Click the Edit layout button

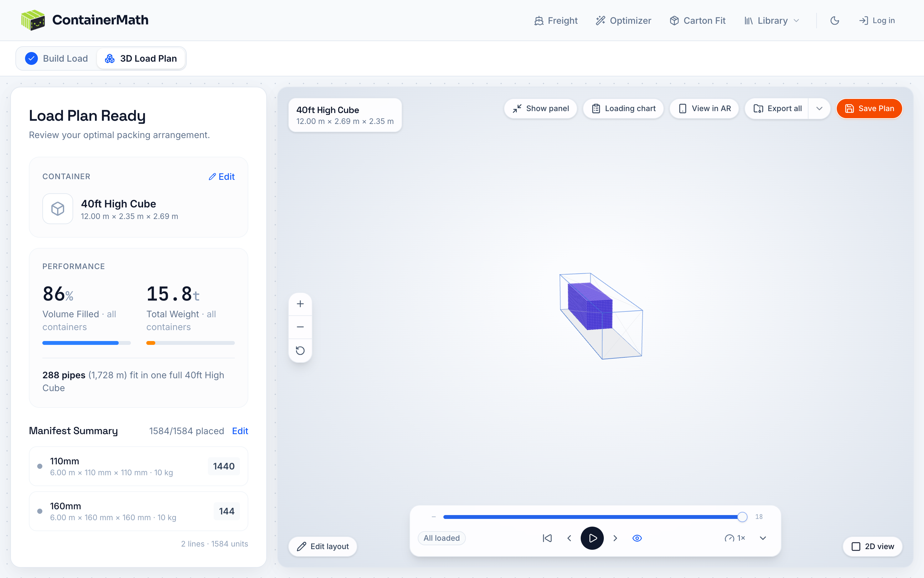[323, 546]
